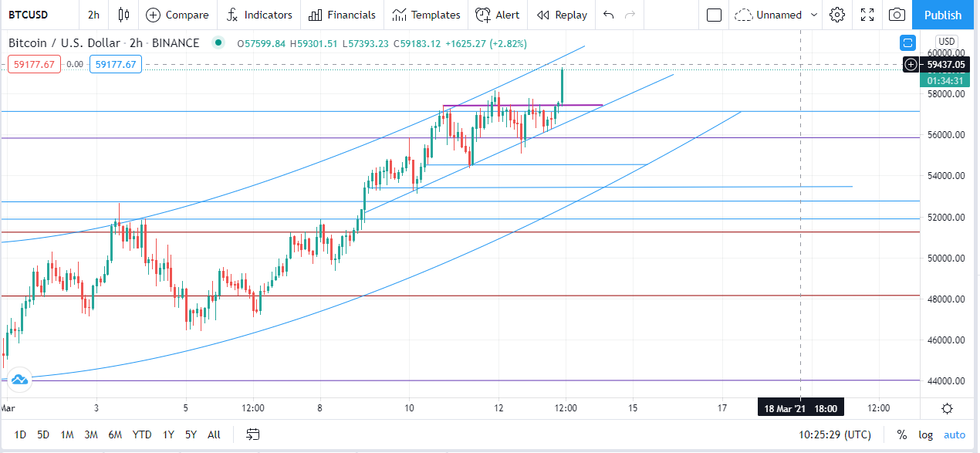This screenshot has height=453, width=980.
Task: Click the cloud icon on chart
Action: point(19,379)
